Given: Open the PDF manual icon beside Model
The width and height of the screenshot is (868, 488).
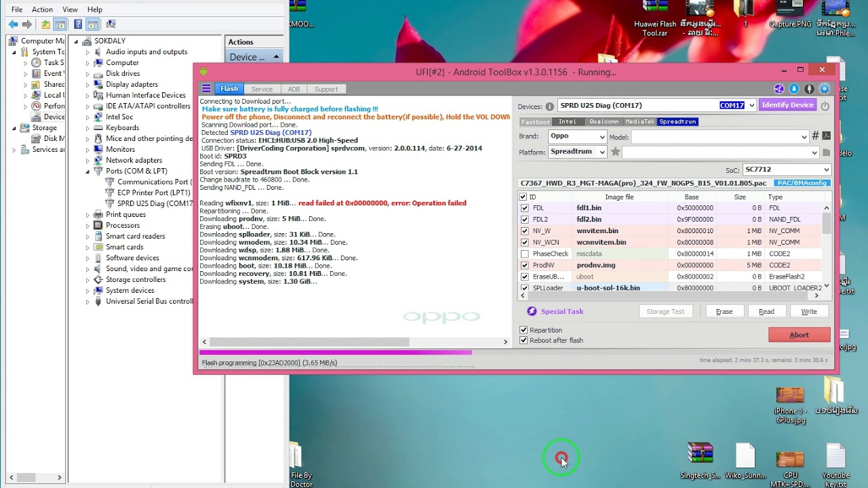Looking at the screenshot, I should [827, 136].
